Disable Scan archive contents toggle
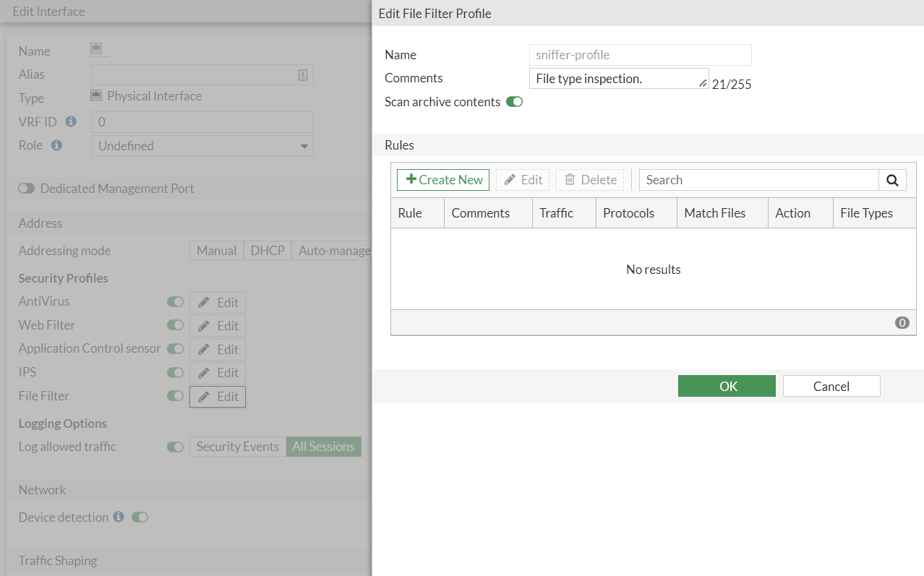924x576 pixels. coord(514,102)
